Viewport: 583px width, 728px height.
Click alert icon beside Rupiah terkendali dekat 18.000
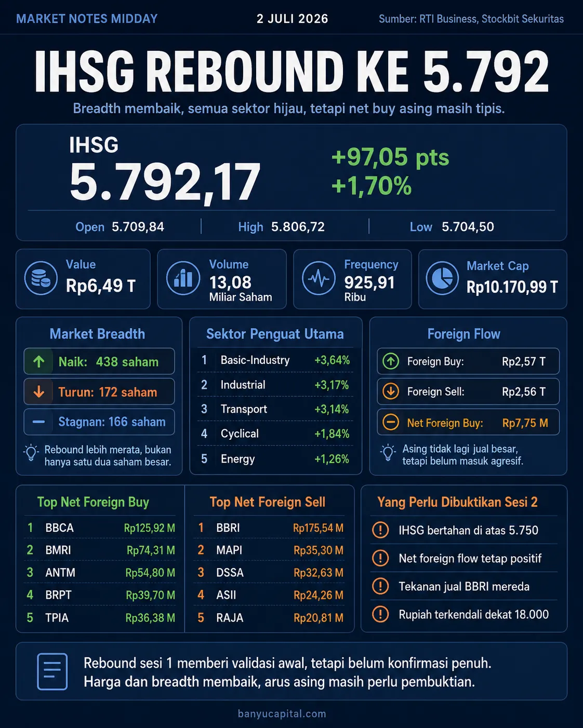click(x=380, y=614)
